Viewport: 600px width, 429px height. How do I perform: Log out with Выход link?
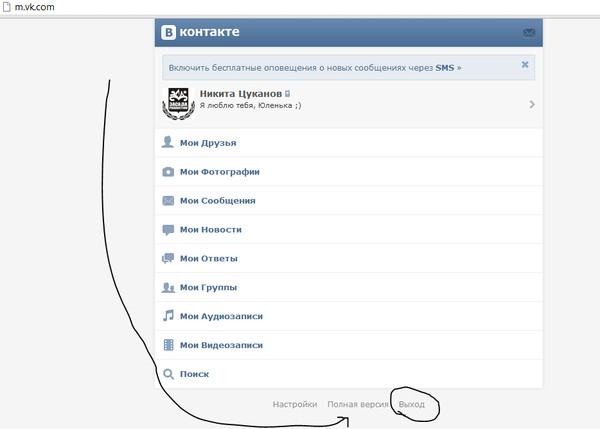coord(412,405)
